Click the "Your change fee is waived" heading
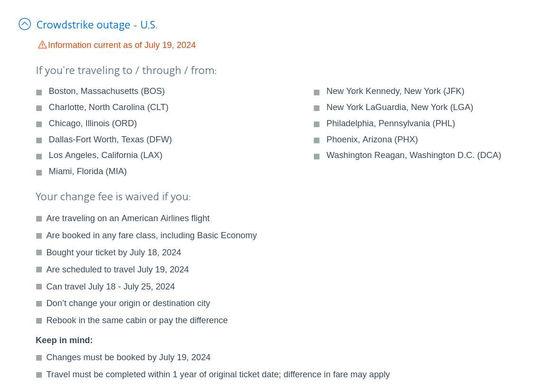This screenshot has height=392, width=541. coord(113,197)
